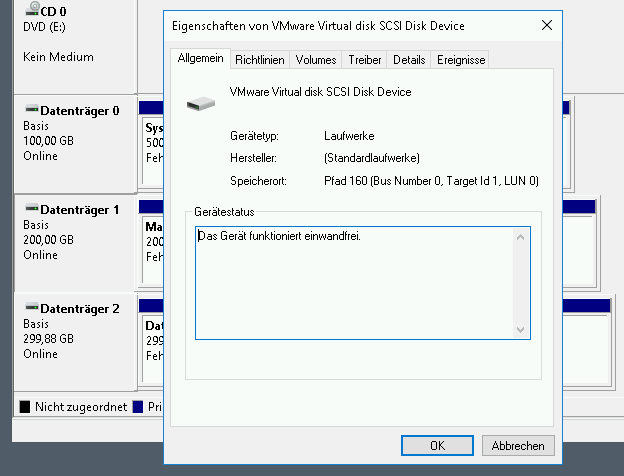Click the status box scroll up arrow

coord(520,237)
